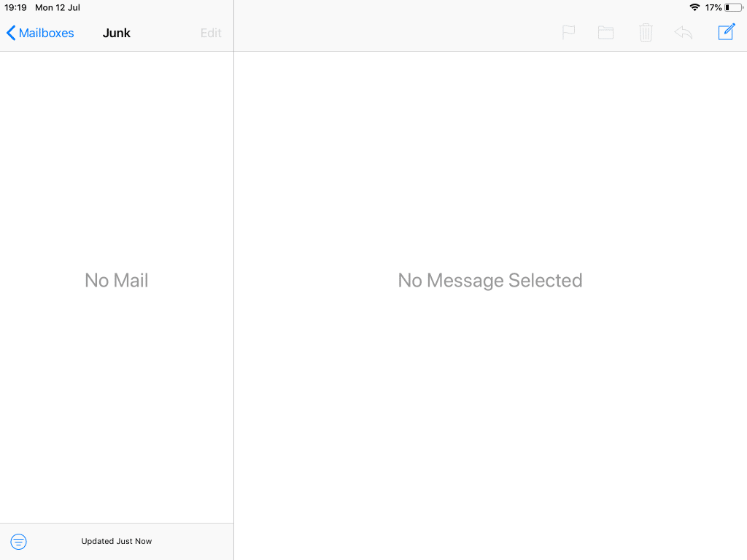
Task: Click the trash delete icon
Action: 646,33
